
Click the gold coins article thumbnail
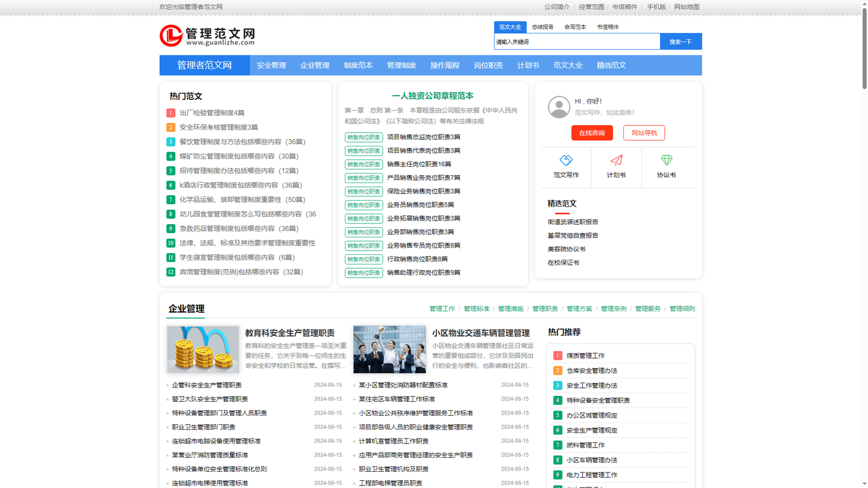(x=203, y=349)
